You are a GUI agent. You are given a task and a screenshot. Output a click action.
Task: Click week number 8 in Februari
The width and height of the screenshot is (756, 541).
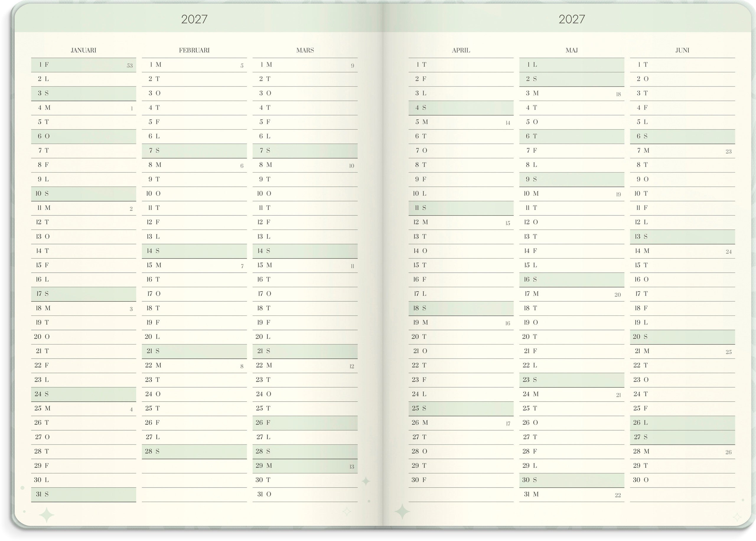(242, 367)
